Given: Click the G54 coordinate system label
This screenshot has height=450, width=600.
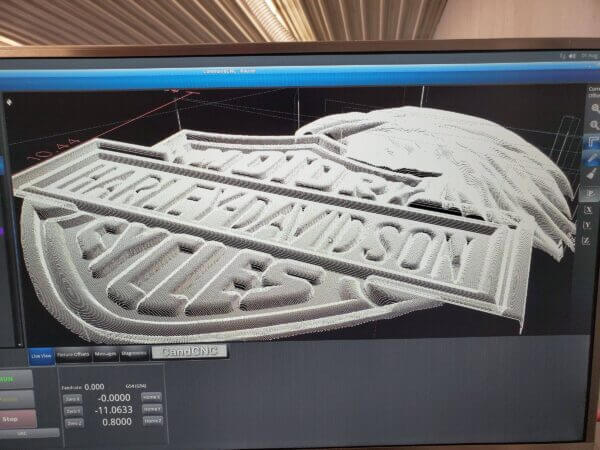Looking at the screenshot, I should (x=136, y=386).
